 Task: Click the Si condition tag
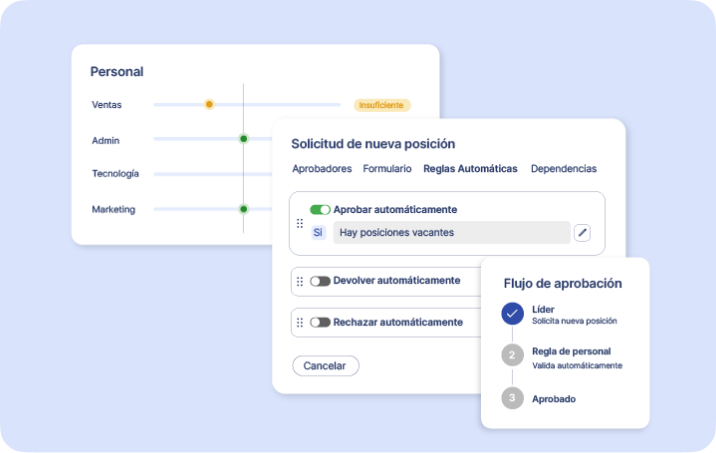tap(318, 232)
